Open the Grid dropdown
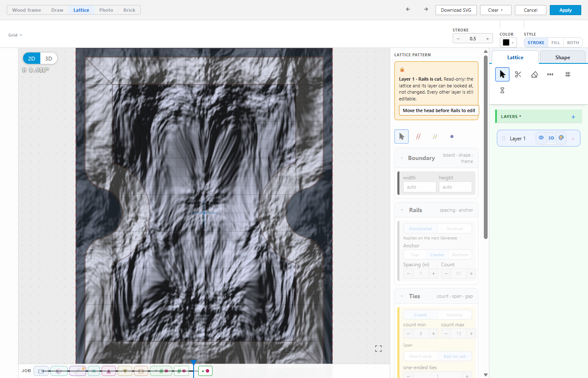 15,35
